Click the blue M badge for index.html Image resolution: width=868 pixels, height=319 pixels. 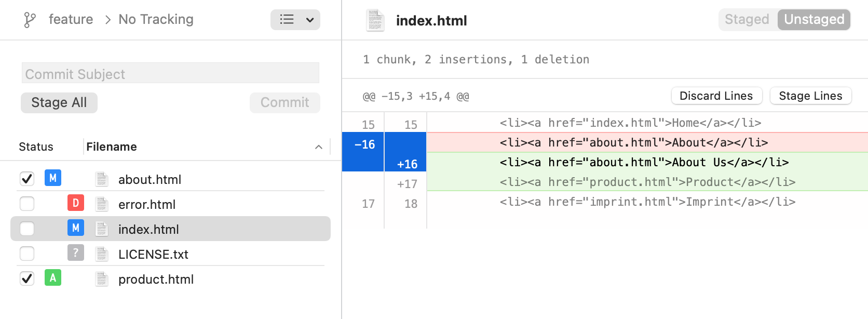76,228
